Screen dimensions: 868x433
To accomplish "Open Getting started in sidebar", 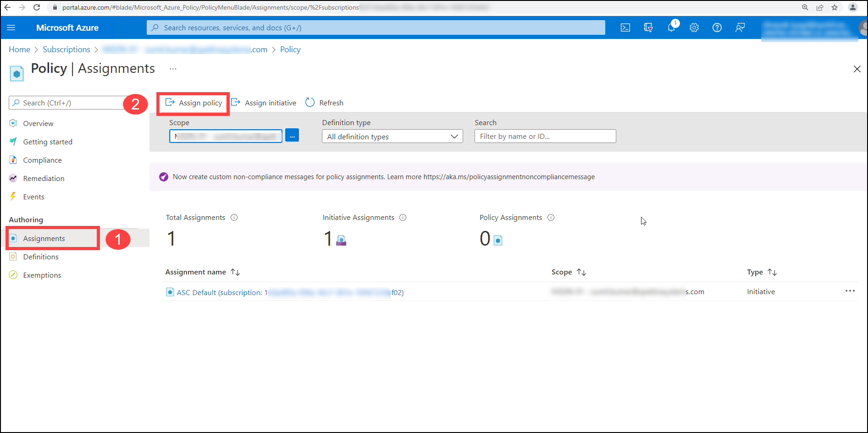I will [48, 142].
